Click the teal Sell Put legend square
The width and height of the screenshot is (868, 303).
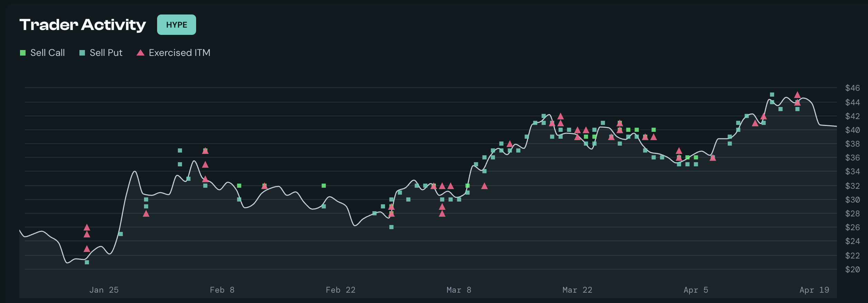coord(82,53)
